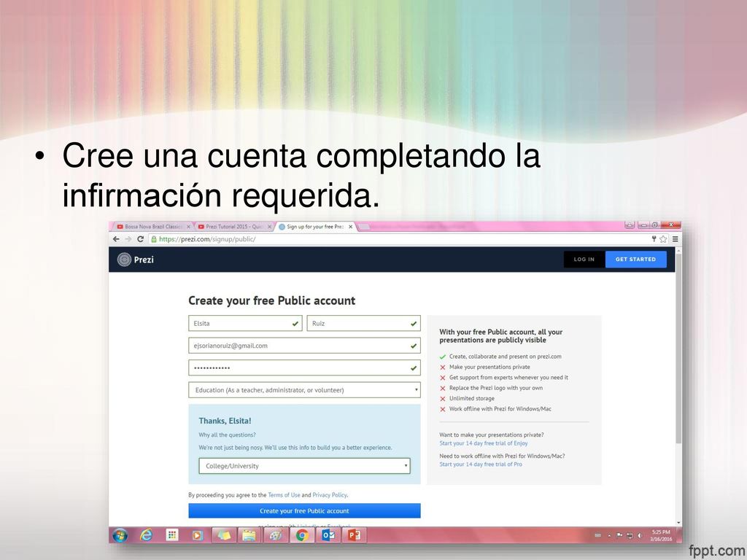
Task: Click the green HTTPS padlock icon
Action: pyautogui.click(x=154, y=239)
